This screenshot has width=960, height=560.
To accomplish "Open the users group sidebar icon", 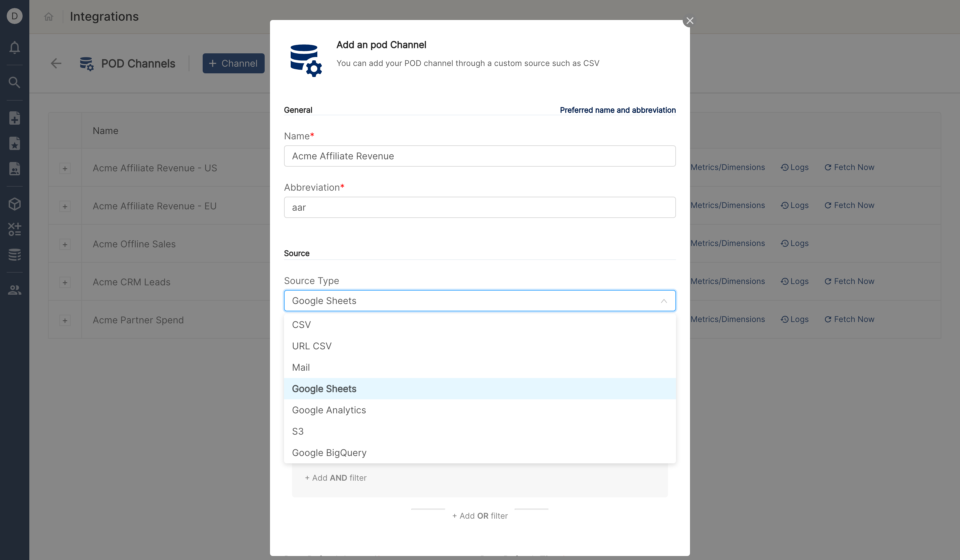I will (x=14, y=290).
